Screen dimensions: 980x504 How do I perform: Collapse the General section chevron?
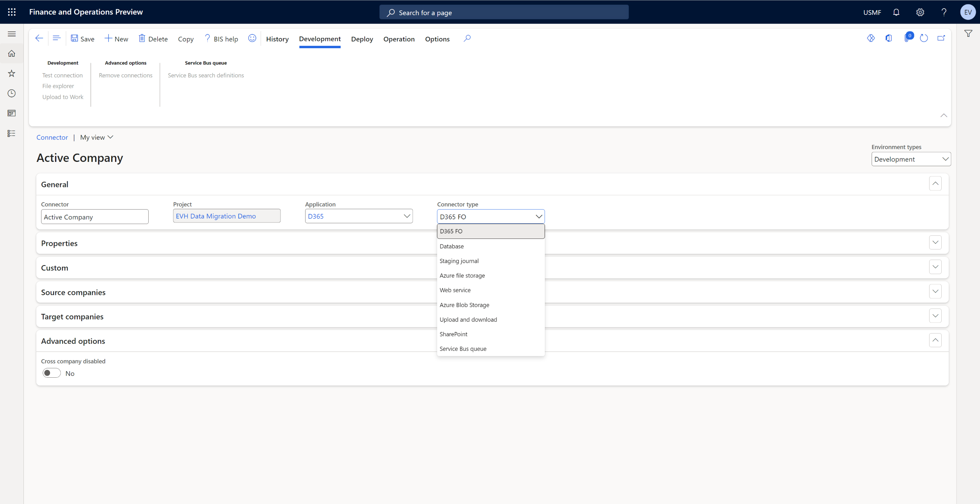tap(935, 183)
